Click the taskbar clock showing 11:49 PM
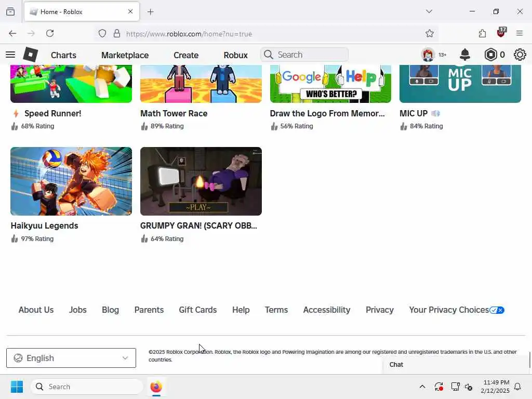This screenshot has width=532, height=399. pos(495,387)
